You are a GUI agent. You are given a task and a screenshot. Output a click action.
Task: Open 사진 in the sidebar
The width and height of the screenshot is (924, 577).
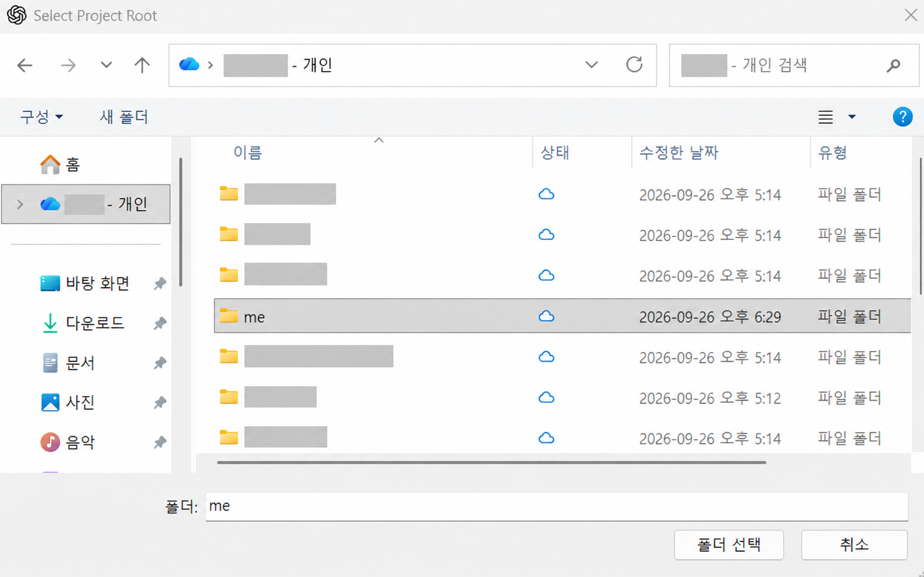click(69, 402)
